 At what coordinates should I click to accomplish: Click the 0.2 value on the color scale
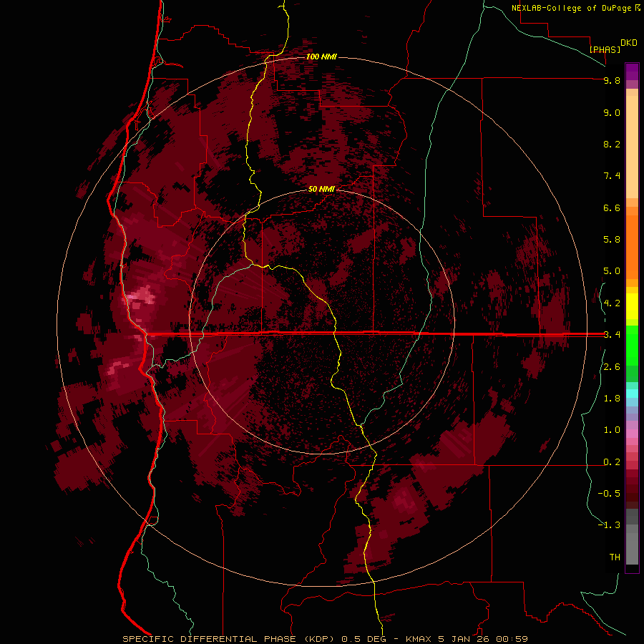pyautogui.click(x=612, y=462)
